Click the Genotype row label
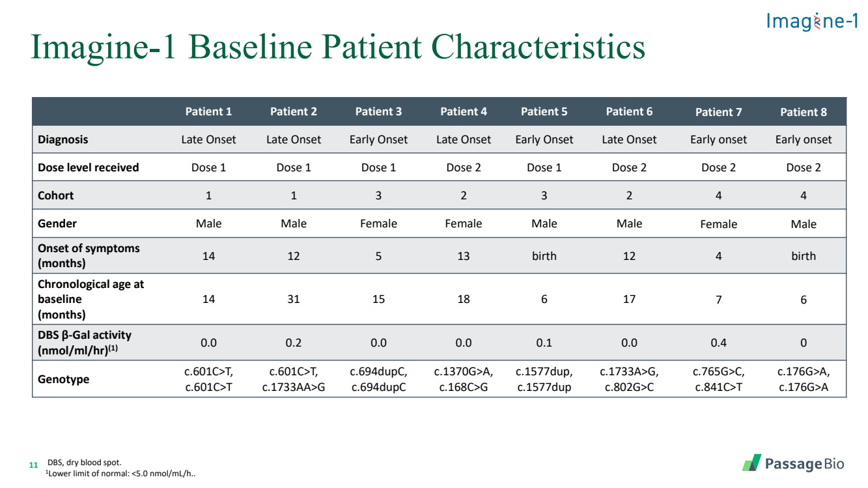 63,379
